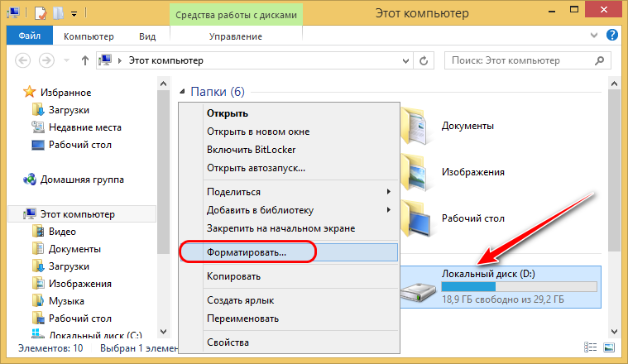Switch to the Компьютер ribbon tab
Viewport: 628px width, 364px height.
(x=89, y=36)
